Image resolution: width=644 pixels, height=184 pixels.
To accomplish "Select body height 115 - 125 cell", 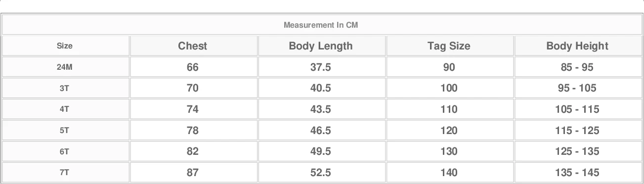I will pos(577,131).
